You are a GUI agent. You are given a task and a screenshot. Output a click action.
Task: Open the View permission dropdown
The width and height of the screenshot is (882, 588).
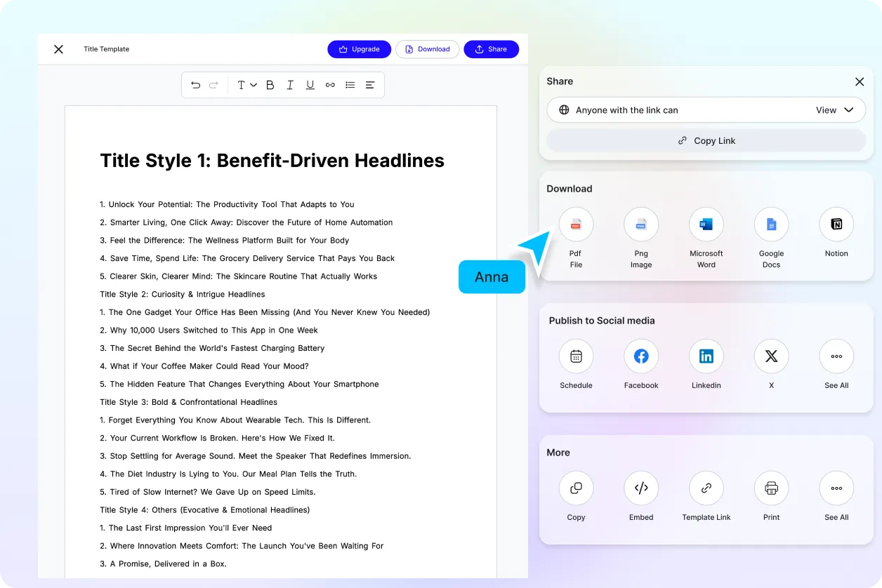[834, 110]
